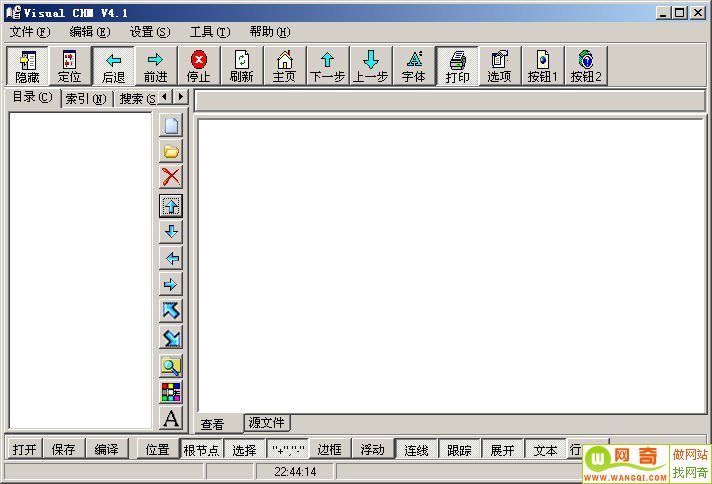Click the address bar field above the viewer
Screen dimensions: 712x484
point(450,100)
